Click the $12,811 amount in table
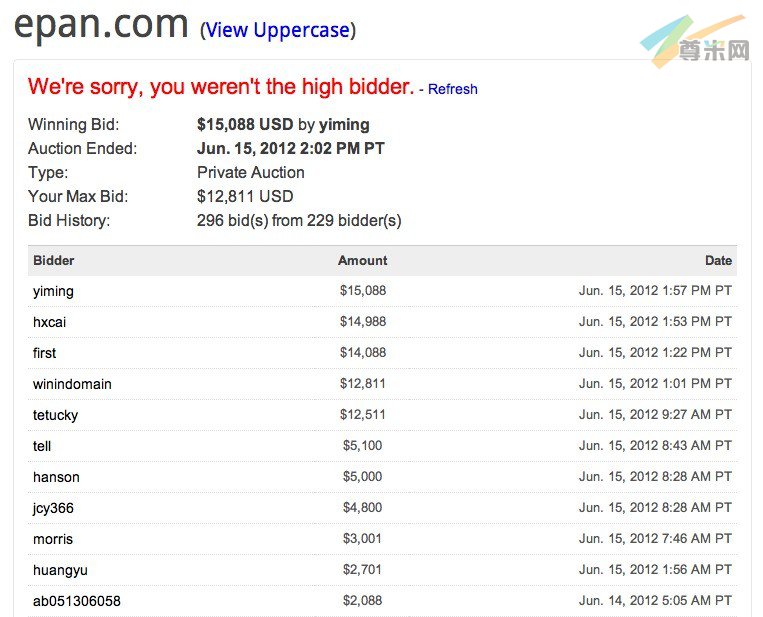Screen dimensions: 763x617 point(363,383)
